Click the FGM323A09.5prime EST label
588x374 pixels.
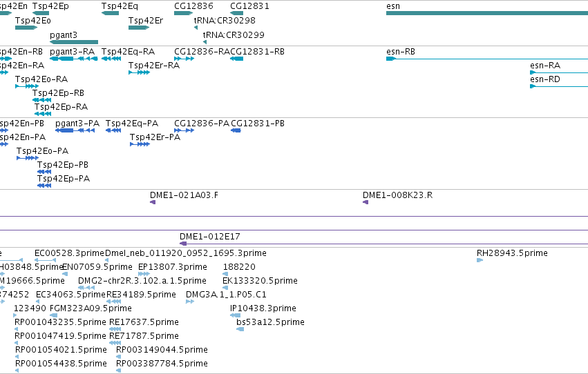point(91,308)
